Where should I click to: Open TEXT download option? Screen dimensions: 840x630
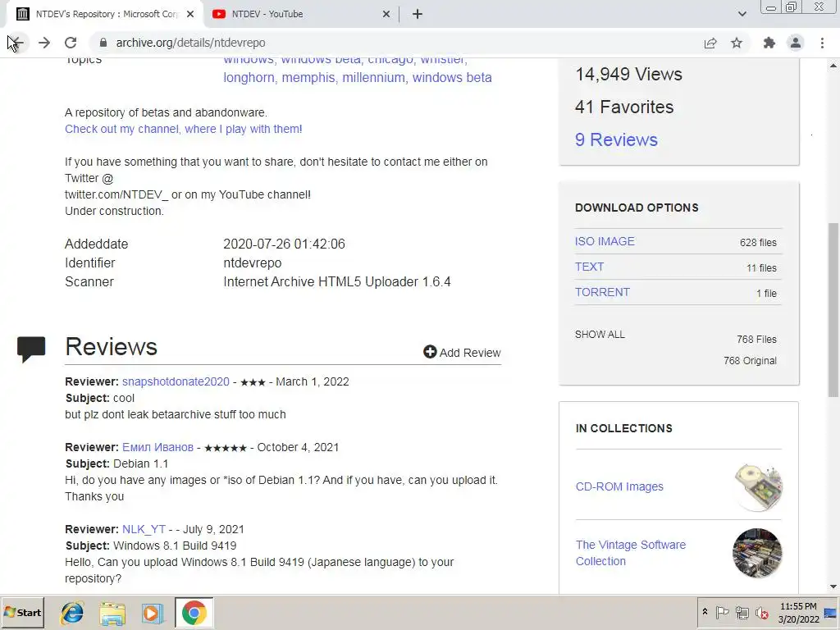point(589,267)
